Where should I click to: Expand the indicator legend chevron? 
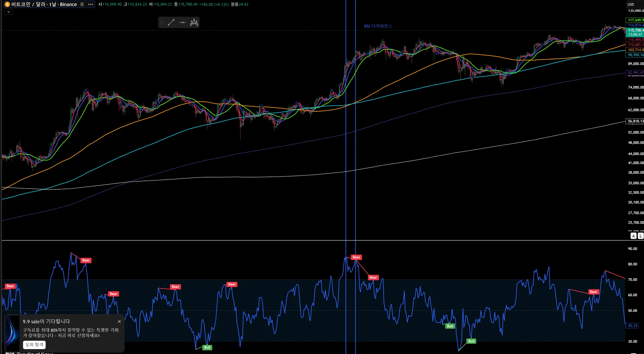(x=9, y=12)
